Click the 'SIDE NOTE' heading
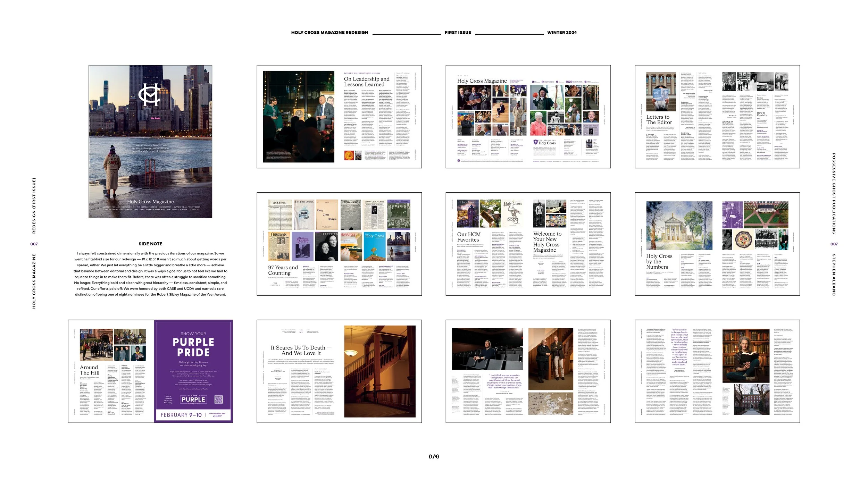868x488 pixels. point(150,244)
